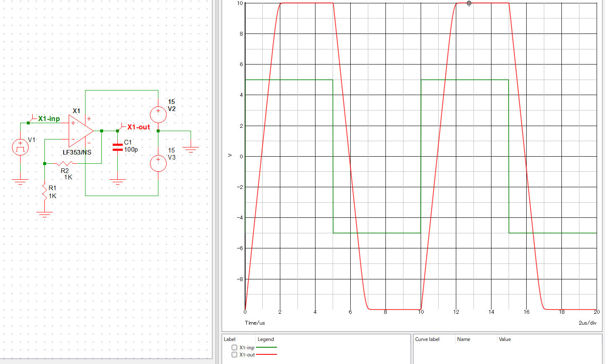
Task: Click the Value column header
Action: 504,339
